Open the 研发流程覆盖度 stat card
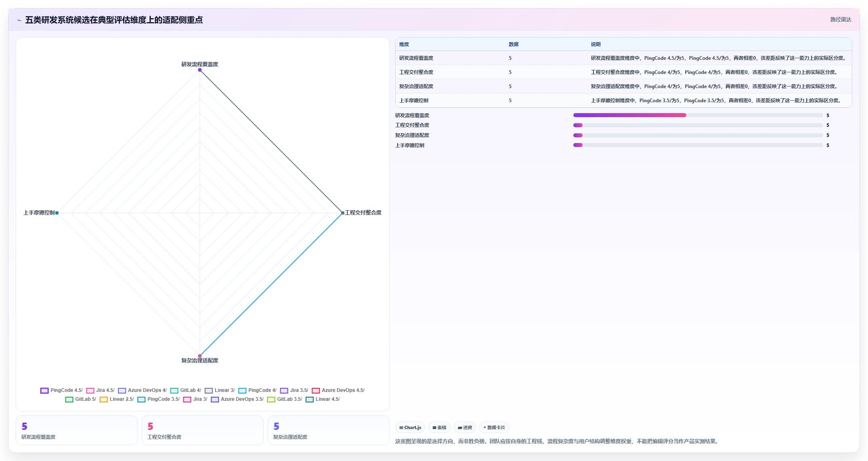This screenshot has width=868, height=461. tap(77, 430)
